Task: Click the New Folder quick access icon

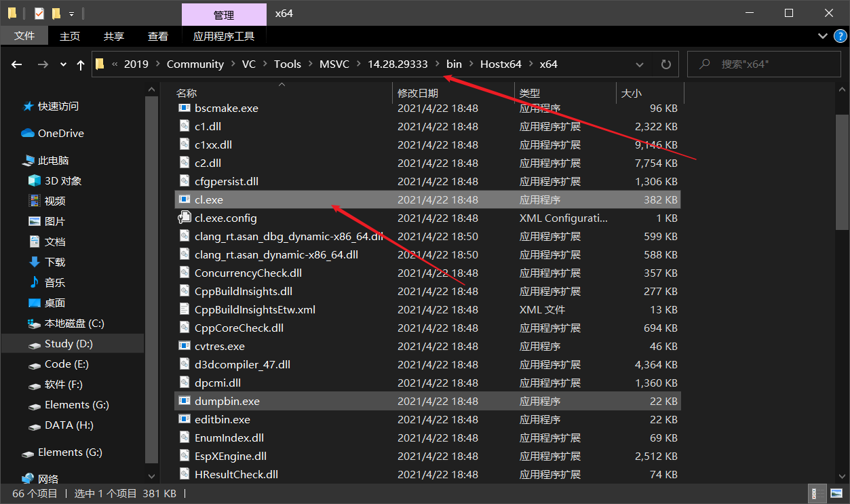Action: pyautogui.click(x=56, y=13)
